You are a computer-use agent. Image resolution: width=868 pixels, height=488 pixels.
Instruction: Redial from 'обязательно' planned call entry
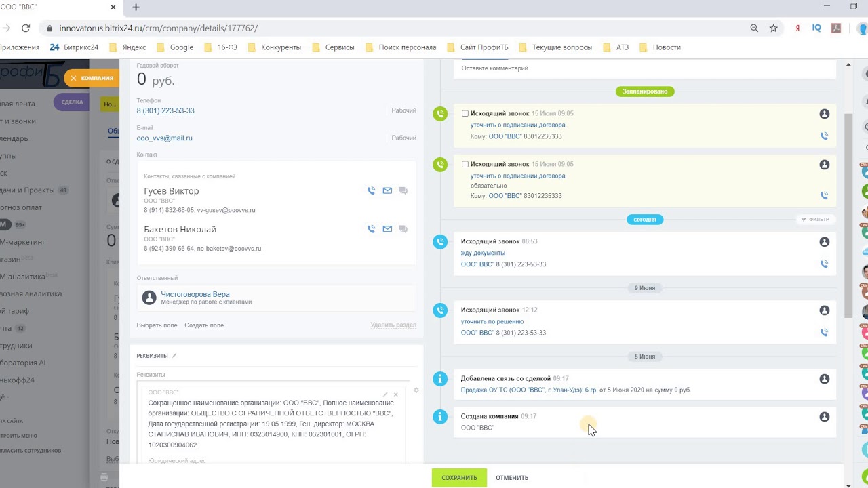pos(824,196)
